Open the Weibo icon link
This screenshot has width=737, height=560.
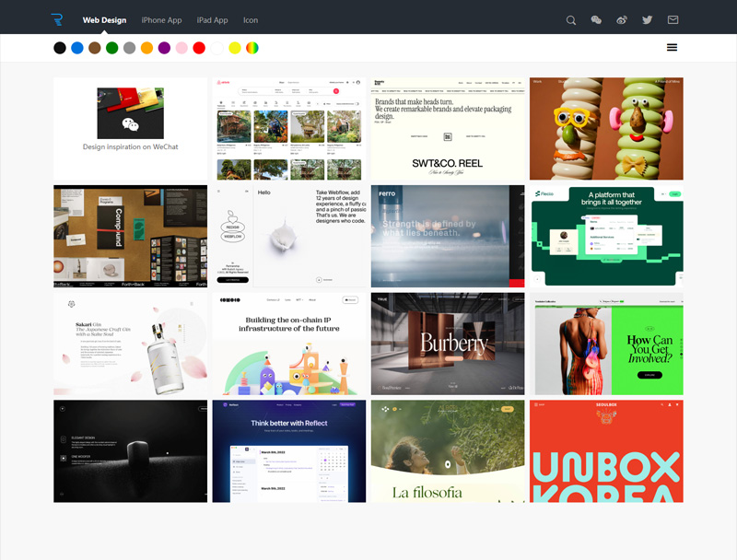pyautogui.click(x=622, y=20)
